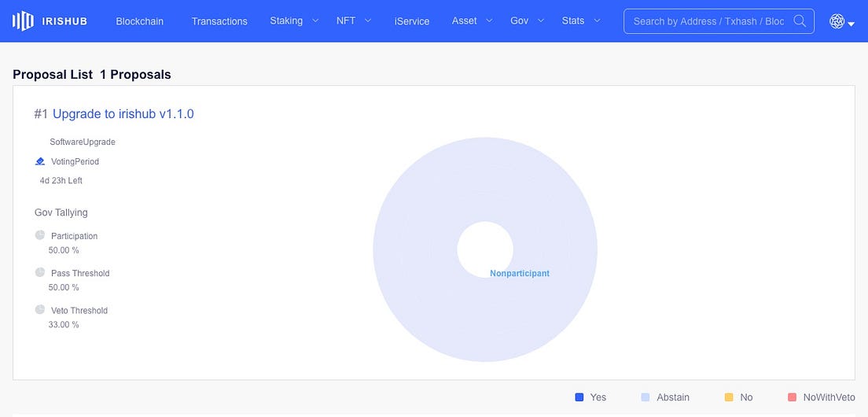Image resolution: width=868 pixels, height=417 pixels.
Task: Click the Veto Threshold pie icon
Action: click(x=40, y=309)
